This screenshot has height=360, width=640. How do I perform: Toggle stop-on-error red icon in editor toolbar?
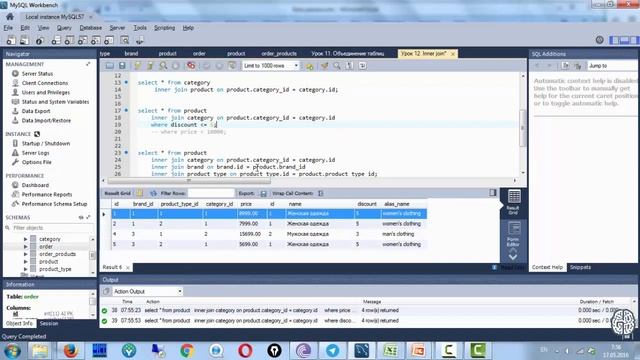tap(191, 66)
